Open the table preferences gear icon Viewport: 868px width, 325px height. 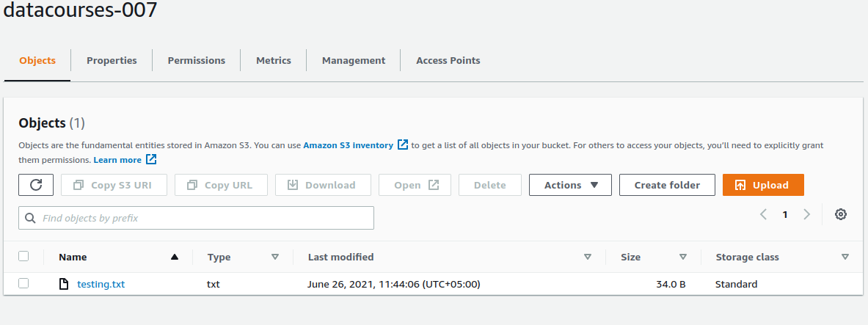tap(840, 214)
